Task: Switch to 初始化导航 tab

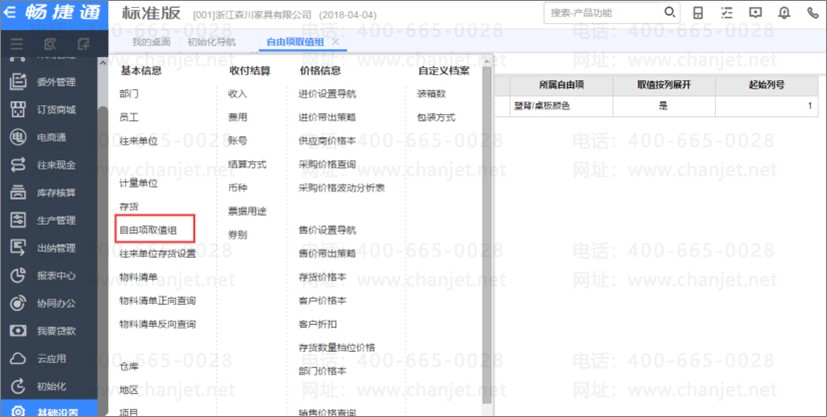Action: click(x=212, y=42)
